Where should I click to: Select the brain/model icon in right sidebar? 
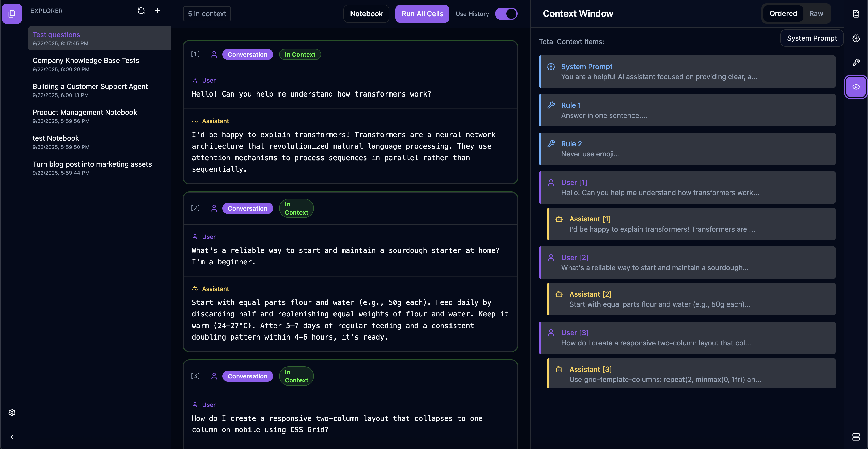point(856,38)
